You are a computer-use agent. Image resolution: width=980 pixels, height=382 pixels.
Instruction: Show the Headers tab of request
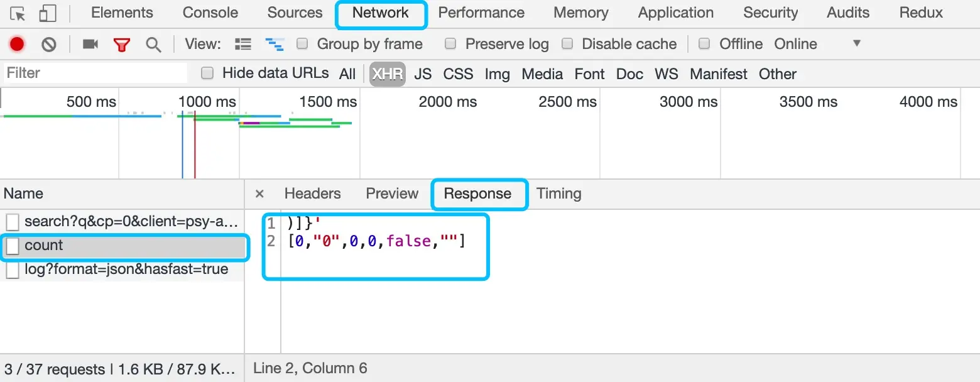click(313, 194)
